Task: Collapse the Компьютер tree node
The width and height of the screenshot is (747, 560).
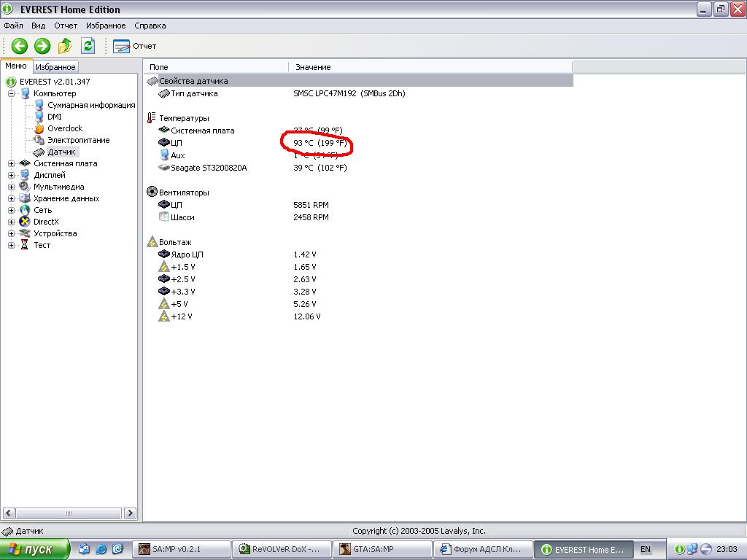Action: (x=12, y=93)
